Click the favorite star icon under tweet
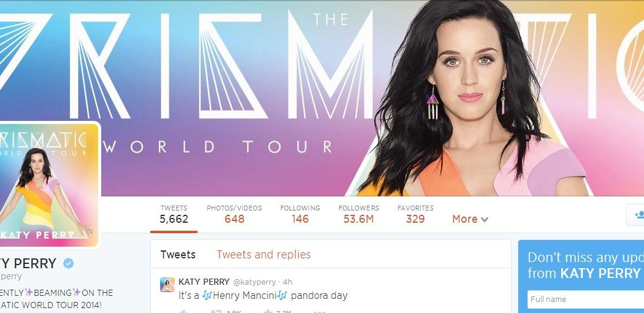644x313 pixels. click(268, 311)
